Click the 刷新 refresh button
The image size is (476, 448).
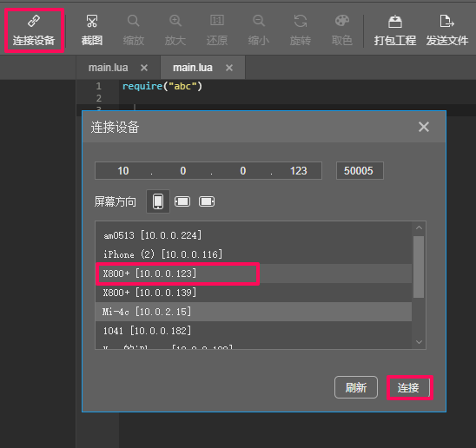tap(356, 387)
